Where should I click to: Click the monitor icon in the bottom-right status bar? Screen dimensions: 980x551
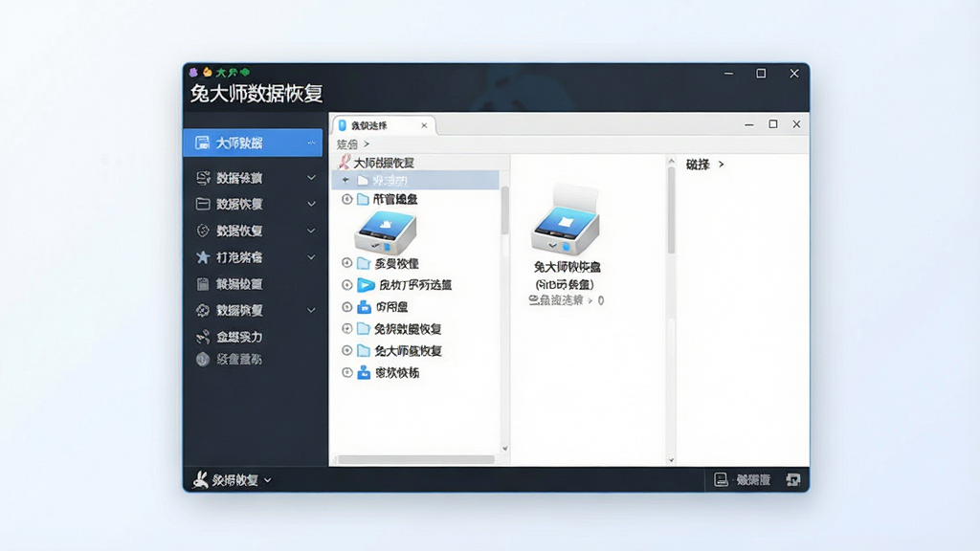coord(721,480)
